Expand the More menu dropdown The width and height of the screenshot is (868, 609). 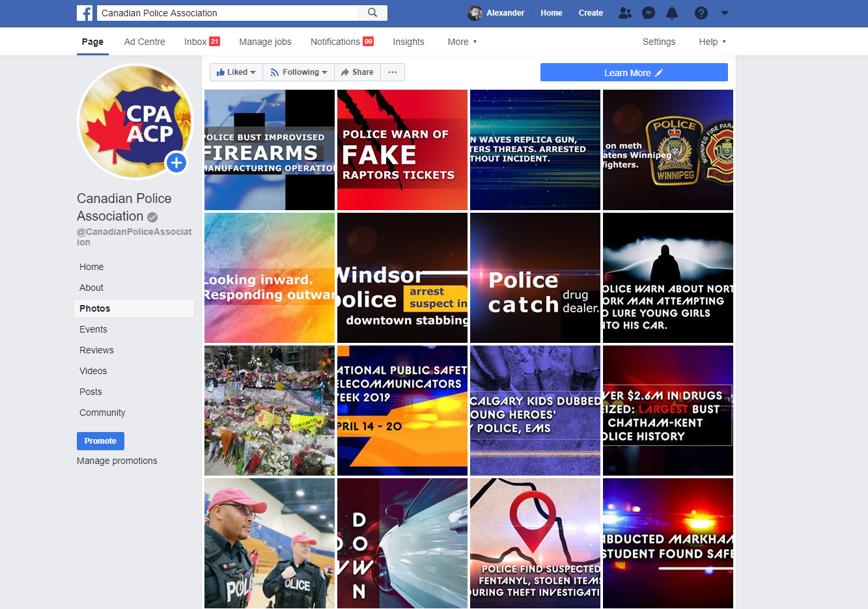(x=462, y=42)
